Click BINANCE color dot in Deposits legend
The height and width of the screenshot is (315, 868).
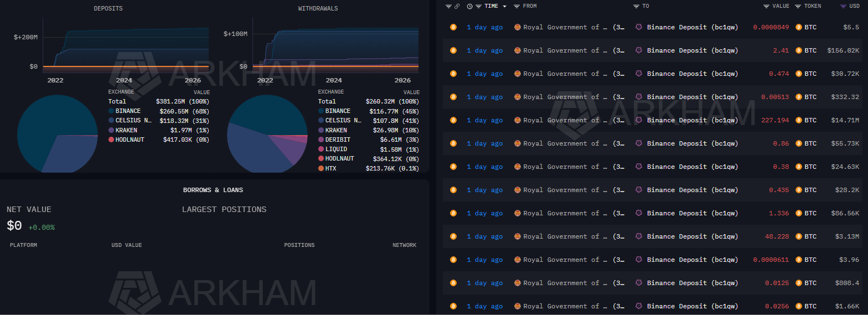coord(111,111)
